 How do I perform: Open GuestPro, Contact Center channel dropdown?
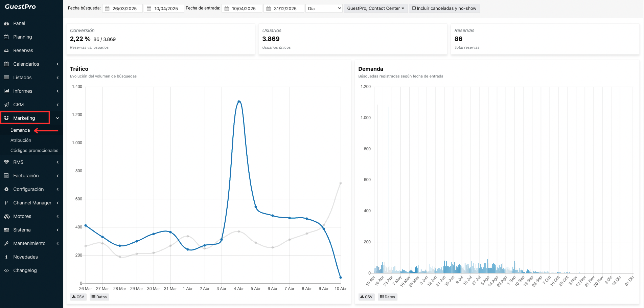[x=375, y=8]
